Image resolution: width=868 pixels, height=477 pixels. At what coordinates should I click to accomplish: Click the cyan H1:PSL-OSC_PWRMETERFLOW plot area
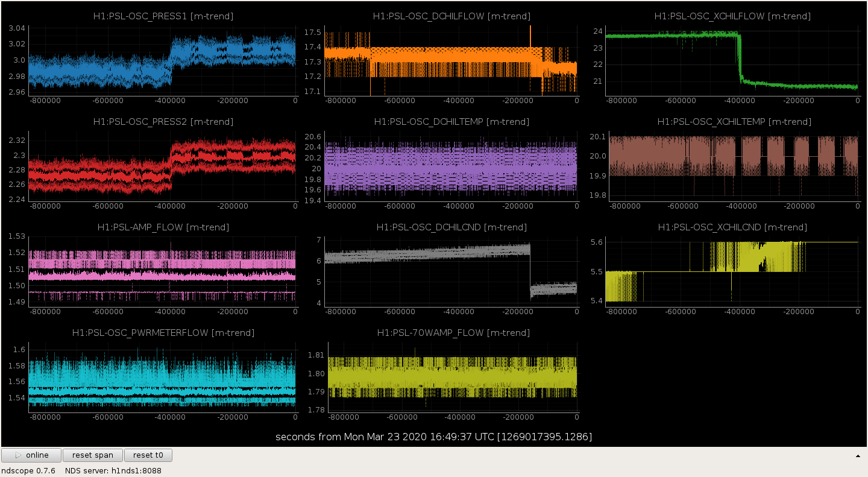click(162, 376)
